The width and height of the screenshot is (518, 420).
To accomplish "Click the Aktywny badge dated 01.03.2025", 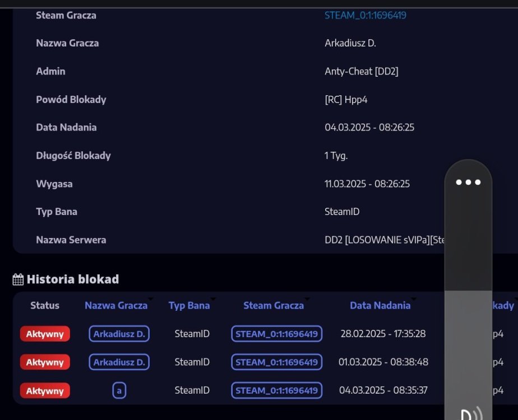I will click(x=45, y=362).
